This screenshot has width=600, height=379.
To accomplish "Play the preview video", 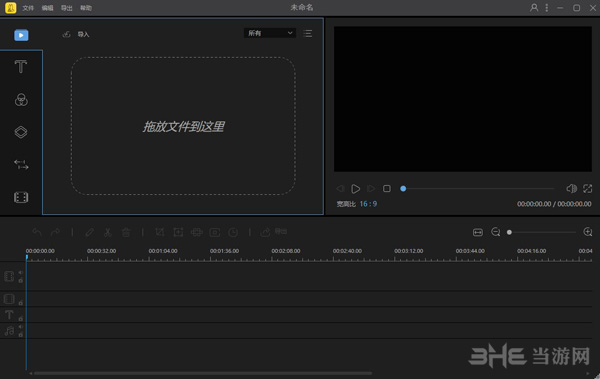I will coord(355,188).
